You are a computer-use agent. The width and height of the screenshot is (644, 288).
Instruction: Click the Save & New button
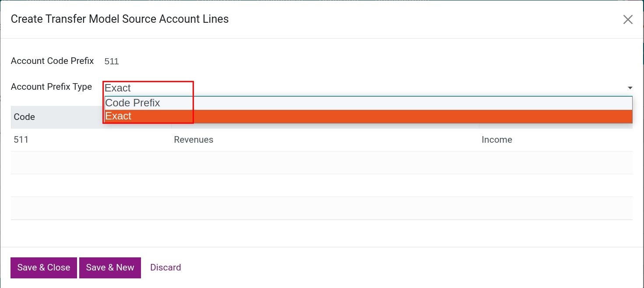coord(110,267)
